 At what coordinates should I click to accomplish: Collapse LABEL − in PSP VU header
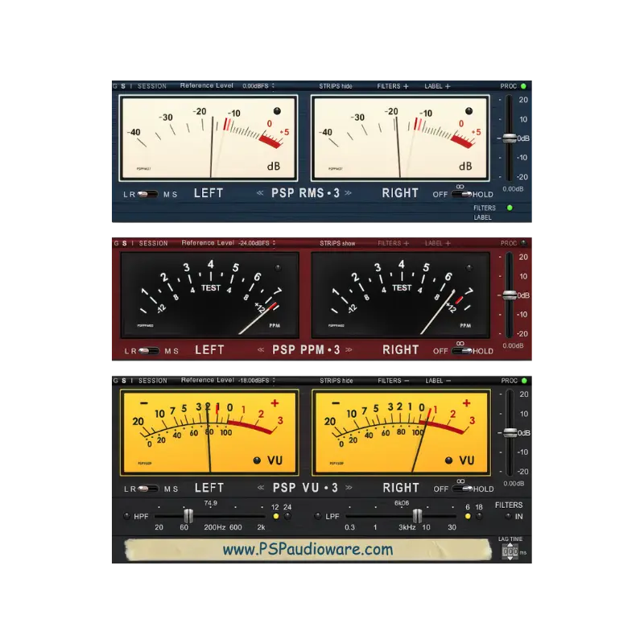438,381
